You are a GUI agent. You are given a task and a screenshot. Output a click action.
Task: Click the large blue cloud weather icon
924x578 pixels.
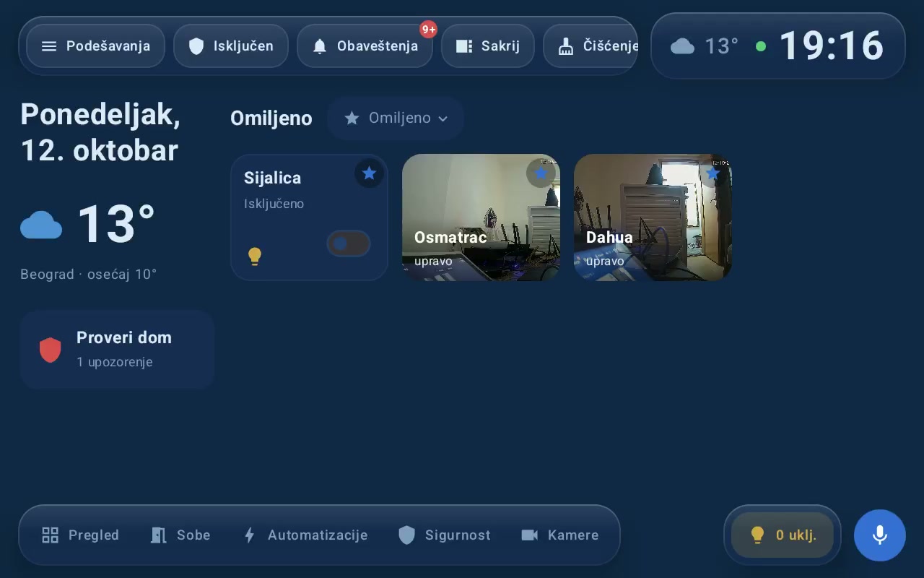pyautogui.click(x=41, y=225)
